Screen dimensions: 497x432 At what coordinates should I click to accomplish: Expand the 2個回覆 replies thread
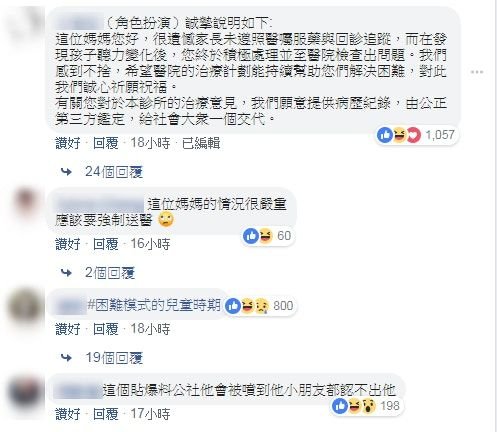110,273
